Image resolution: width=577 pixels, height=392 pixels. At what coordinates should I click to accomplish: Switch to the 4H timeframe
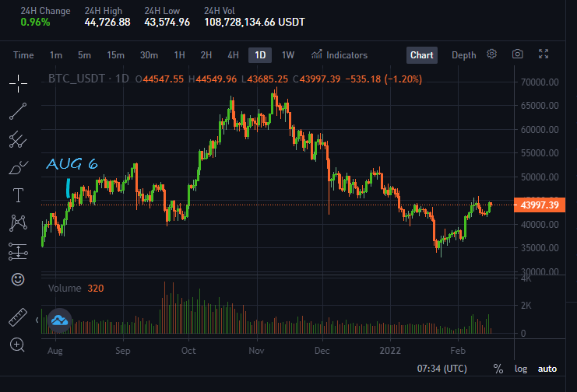233,55
